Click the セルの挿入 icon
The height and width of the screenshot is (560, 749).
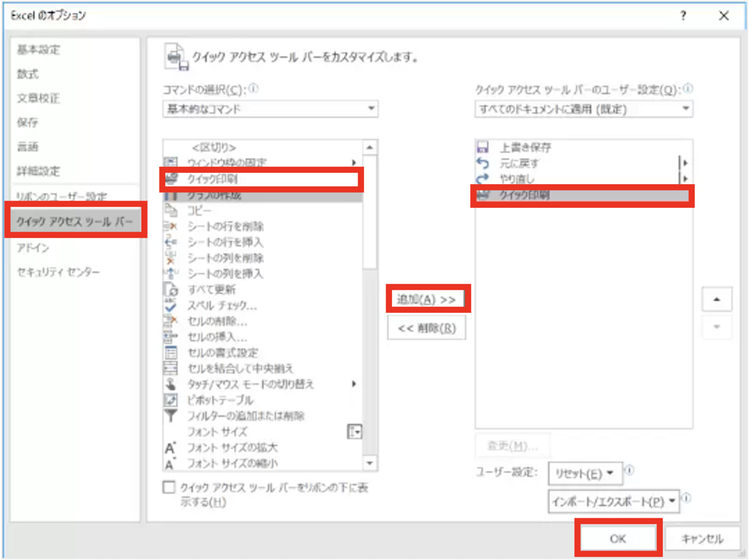[x=170, y=337]
